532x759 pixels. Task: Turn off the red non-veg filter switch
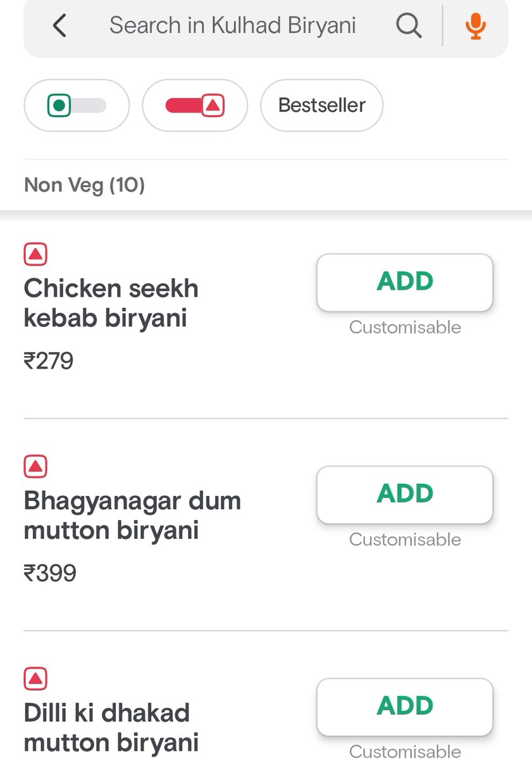195,106
